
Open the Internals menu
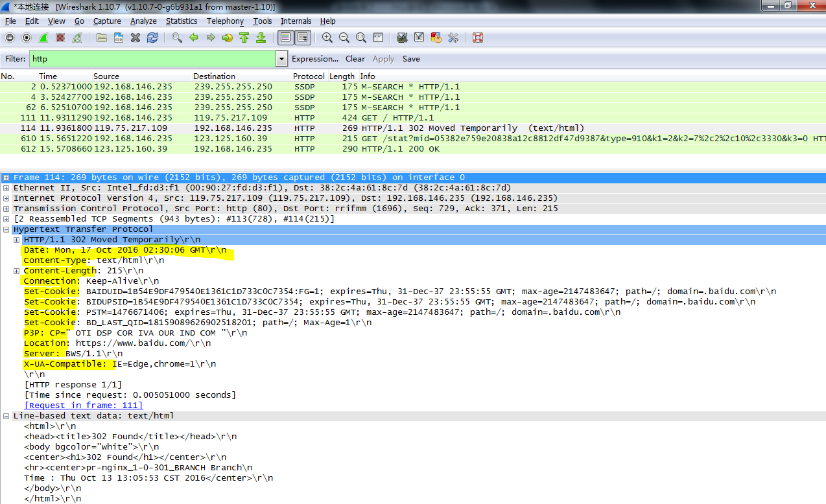tap(296, 21)
